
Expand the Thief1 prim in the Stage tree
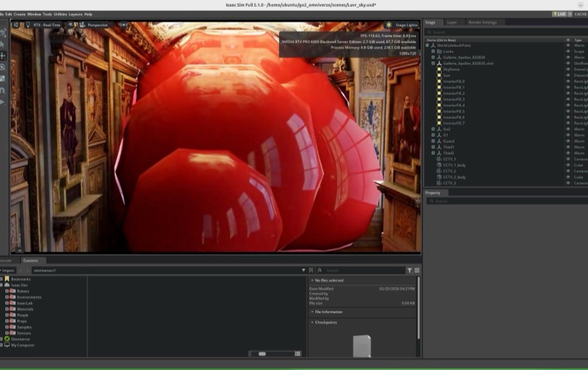(x=433, y=147)
